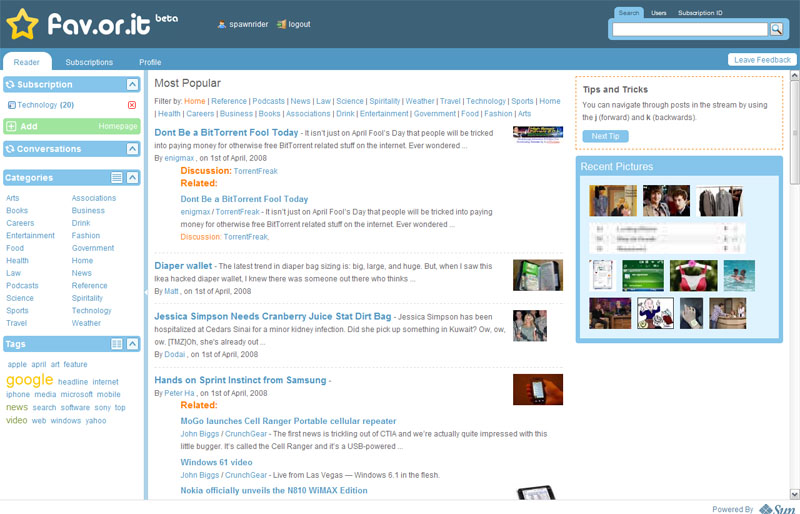Screen dimensions: 800x514
Task: Collapse the Conversations panel
Action: click(x=132, y=149)
